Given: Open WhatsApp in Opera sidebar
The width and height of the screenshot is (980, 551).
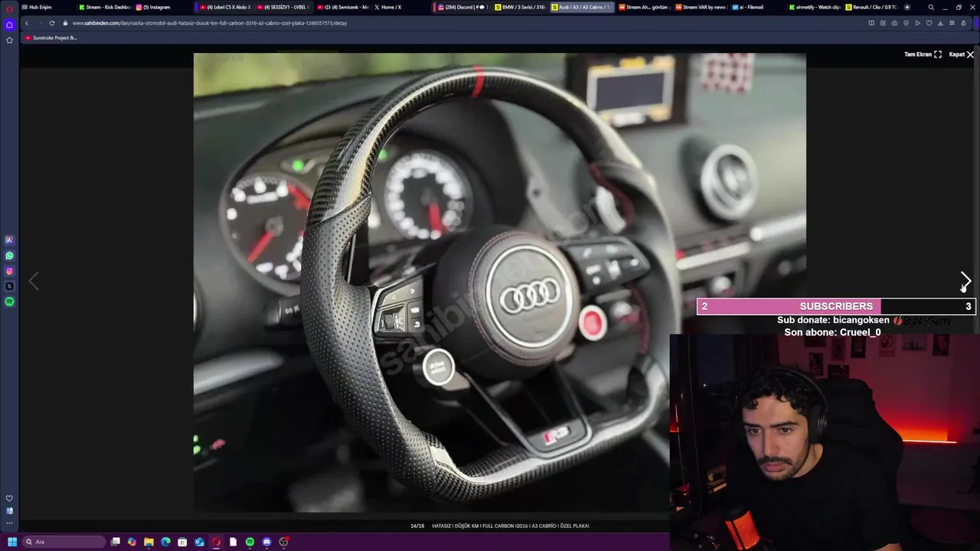Looking at the screenshot, I should click(x=9, y=256).
